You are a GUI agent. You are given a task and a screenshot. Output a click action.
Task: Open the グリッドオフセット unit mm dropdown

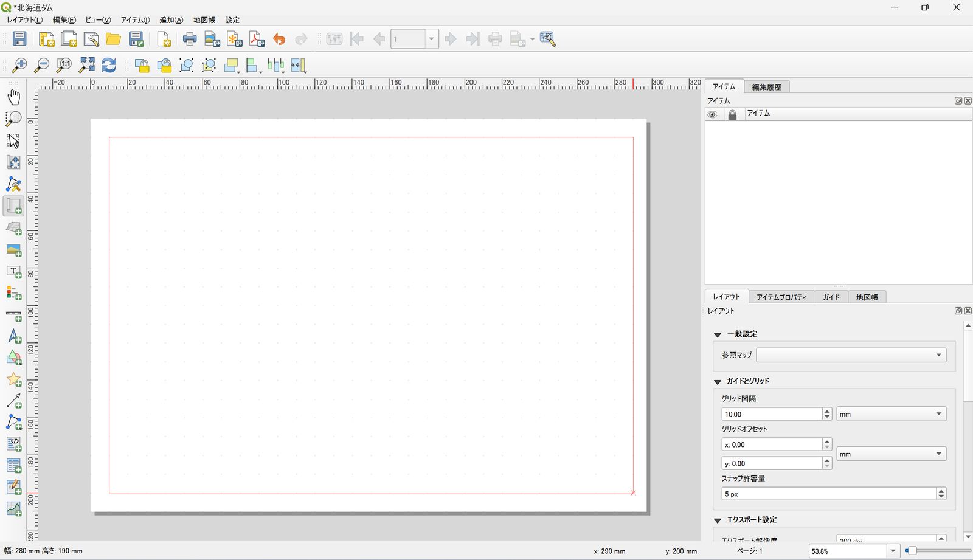coord(891,454)
